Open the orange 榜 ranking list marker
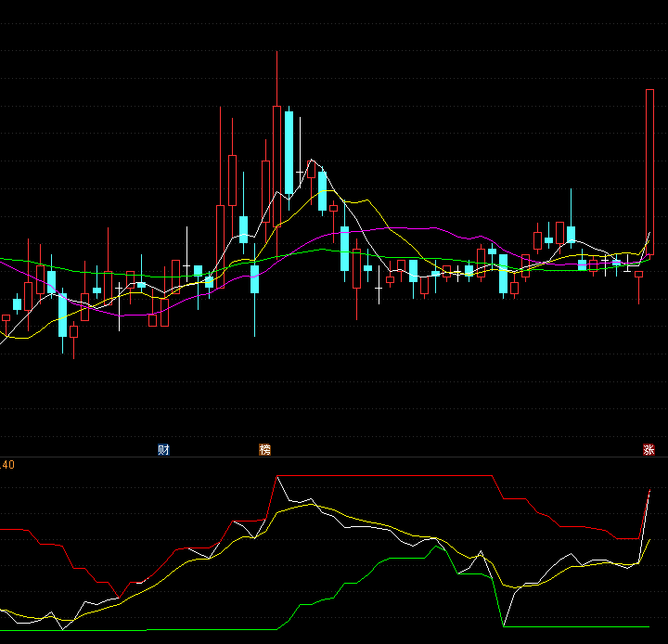The width and height of the screenshot is (668, 644). pyautogui.click(x=265, y=450)
